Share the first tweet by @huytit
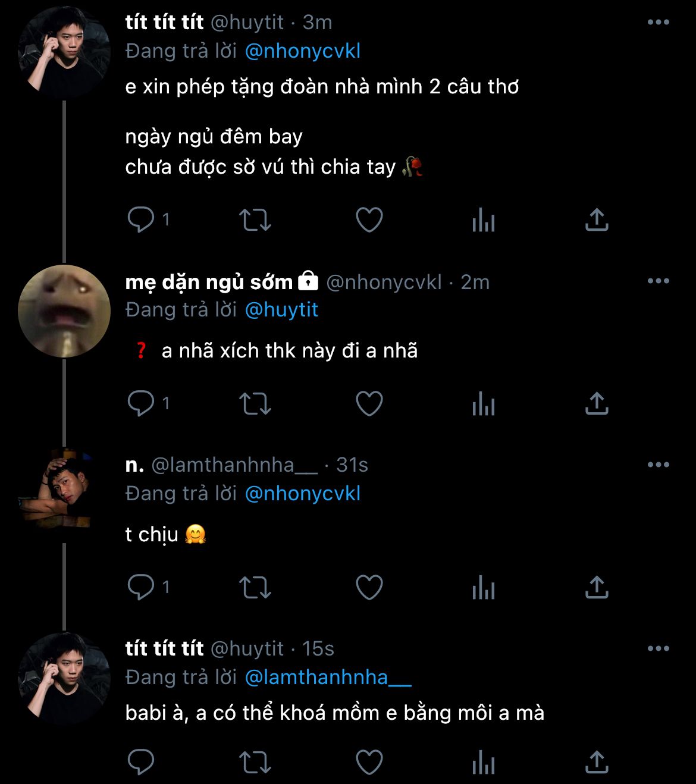The width and height of the screenshot is (696, 784). tap(597, 220)
